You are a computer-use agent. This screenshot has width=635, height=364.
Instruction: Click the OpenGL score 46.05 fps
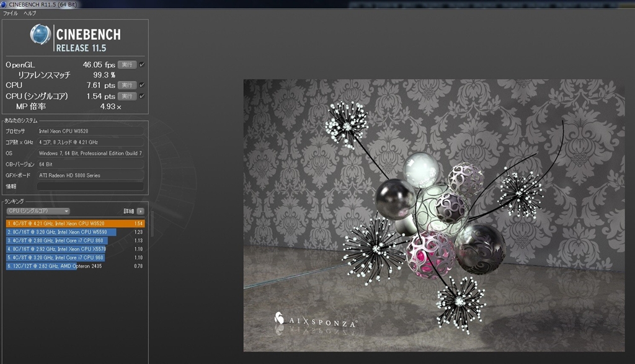pos(99,64)
